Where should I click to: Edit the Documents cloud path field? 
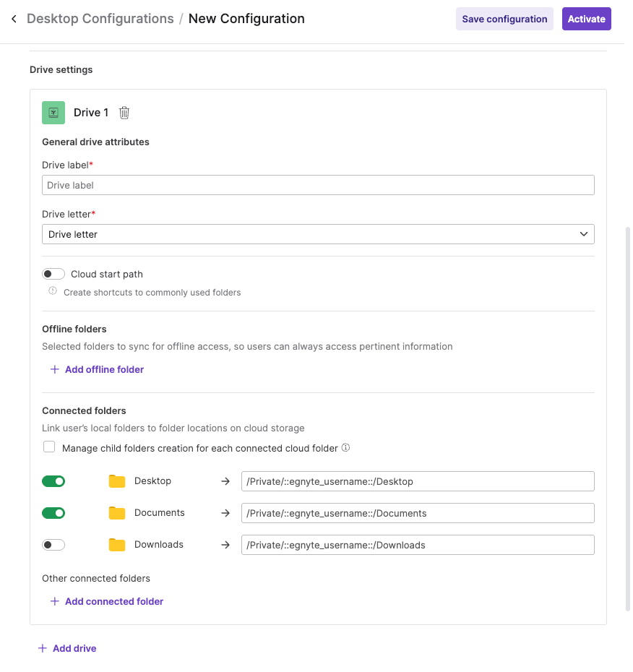(418, 513)
